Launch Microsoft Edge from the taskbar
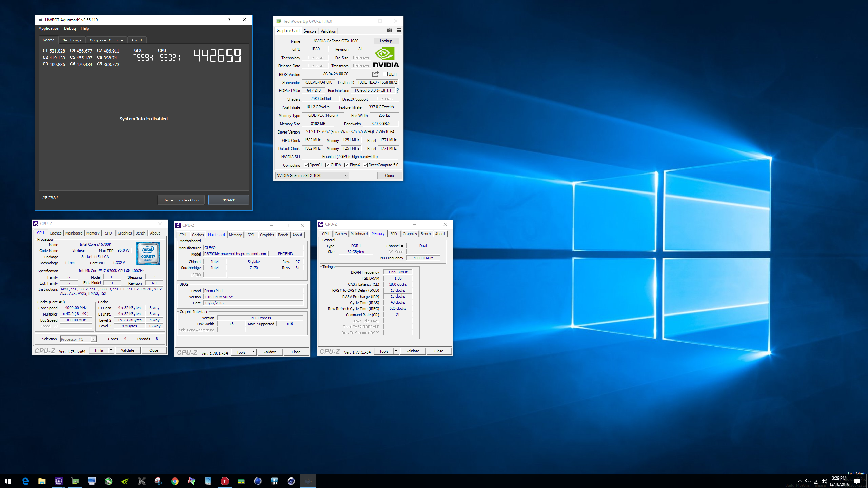 (x=25, y=481)
